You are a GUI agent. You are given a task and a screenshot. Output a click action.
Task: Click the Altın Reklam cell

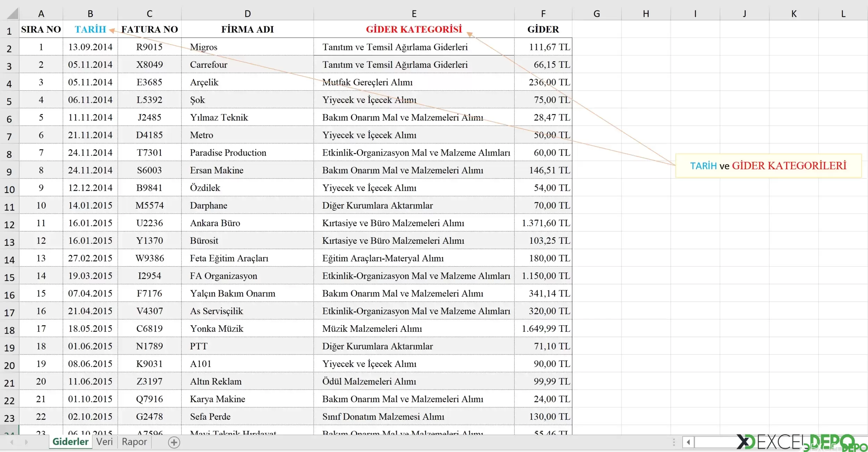(248, 382)
